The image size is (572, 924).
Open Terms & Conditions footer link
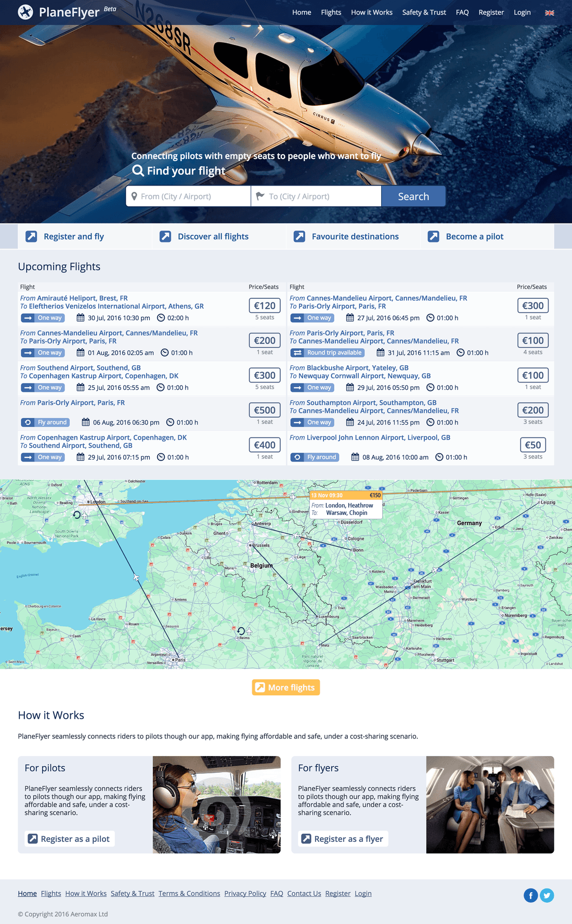tap(189, 893)
